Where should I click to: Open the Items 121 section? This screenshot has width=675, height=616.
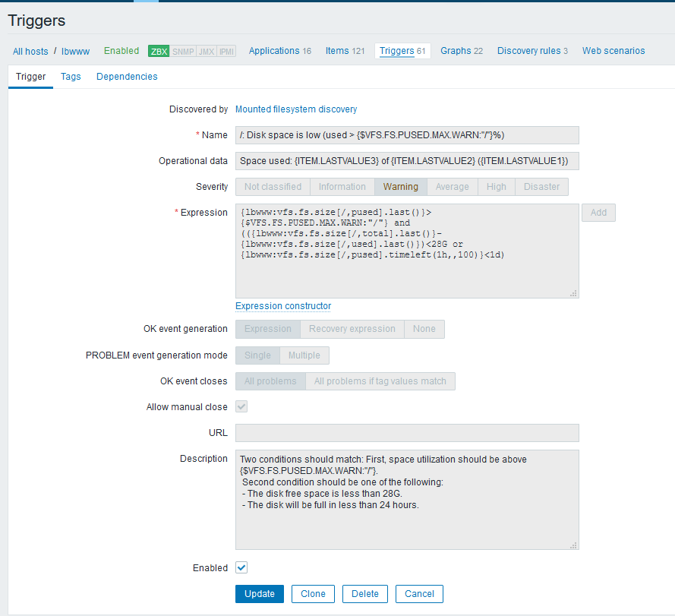click(x=345, y=51)
